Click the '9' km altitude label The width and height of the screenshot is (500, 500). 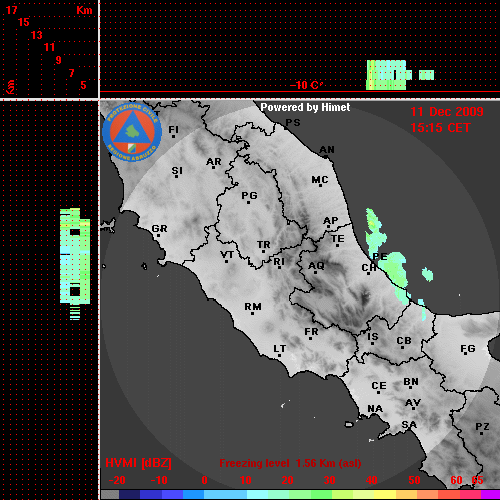click(58, 60)
